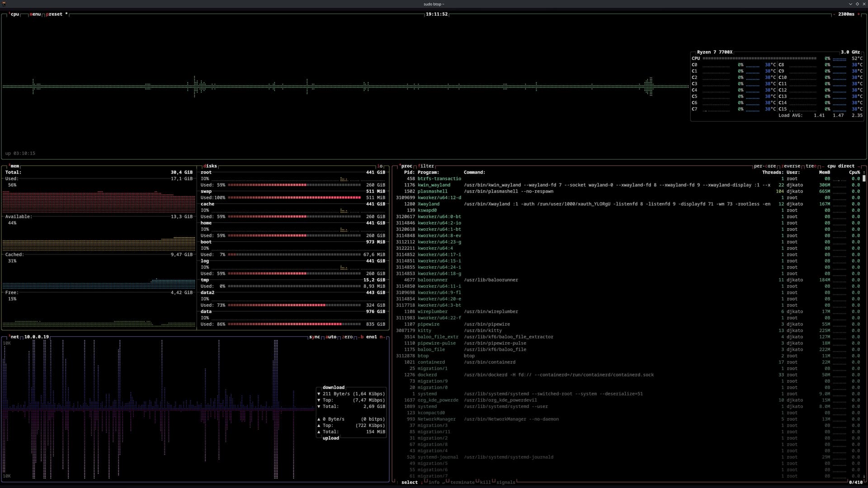Click the cpu box label
The image size is (868, 488).
15,14
